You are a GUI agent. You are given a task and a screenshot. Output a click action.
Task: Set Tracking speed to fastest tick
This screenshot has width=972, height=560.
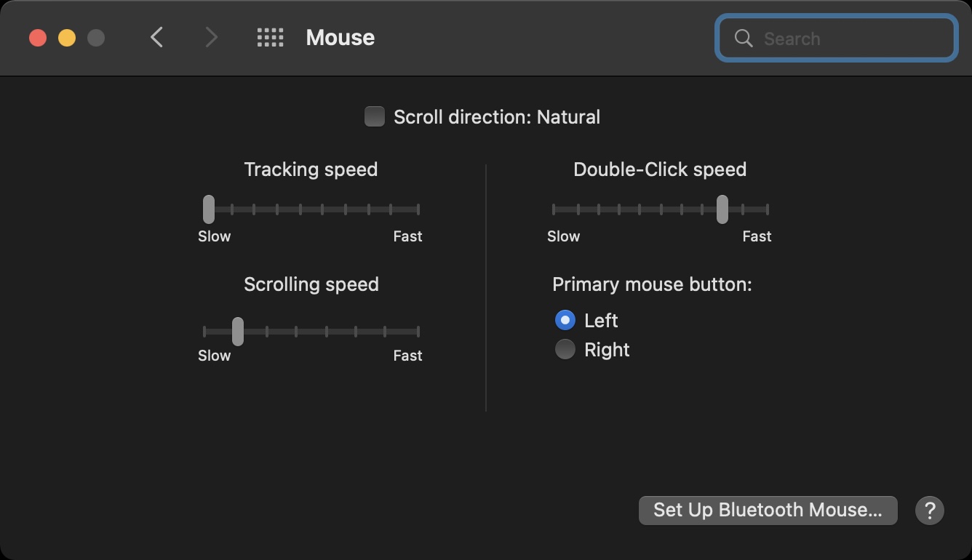(x=418, y=209)
